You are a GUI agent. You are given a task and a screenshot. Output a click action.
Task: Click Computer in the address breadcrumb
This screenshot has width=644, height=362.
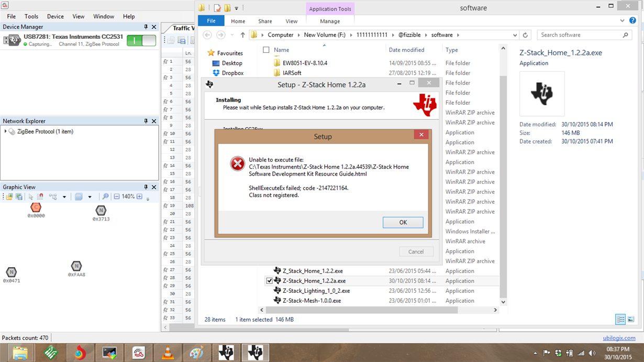280,35
